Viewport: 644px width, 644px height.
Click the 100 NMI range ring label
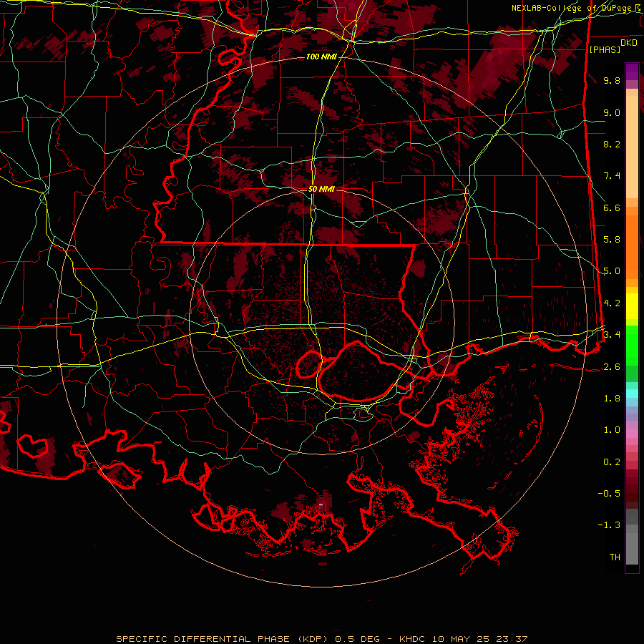tap(321, 57)
